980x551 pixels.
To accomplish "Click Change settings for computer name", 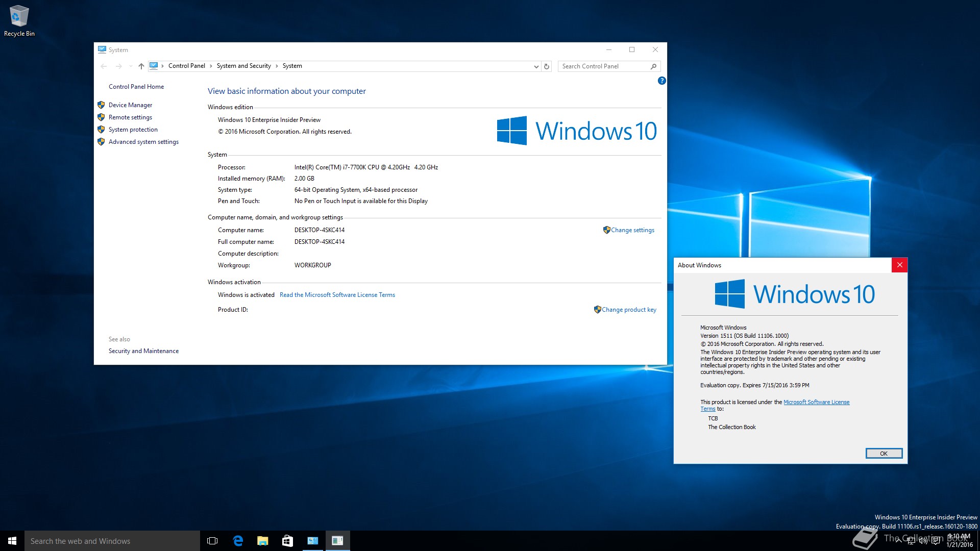I will coord(632,230).
